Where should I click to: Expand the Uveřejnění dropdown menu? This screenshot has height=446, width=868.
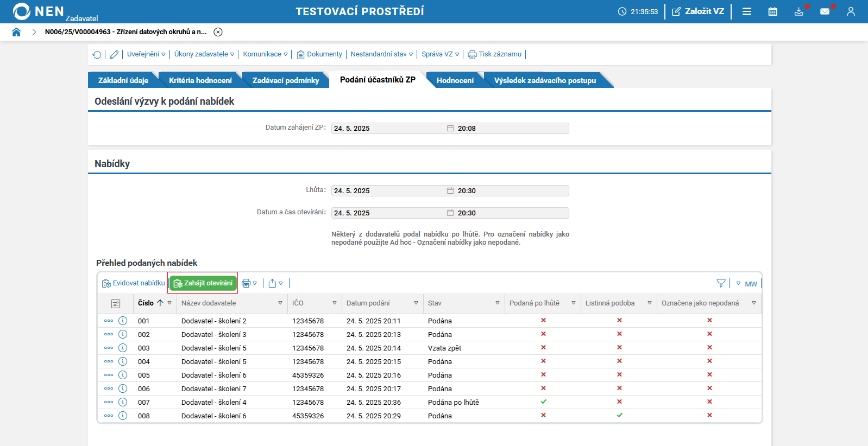tap(146, 54)
